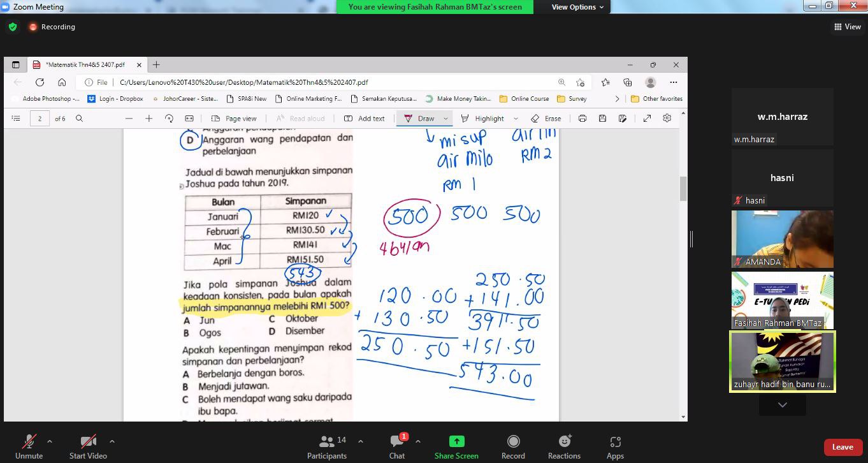Leave the Zoom meeting

click(x=843, y=447)
